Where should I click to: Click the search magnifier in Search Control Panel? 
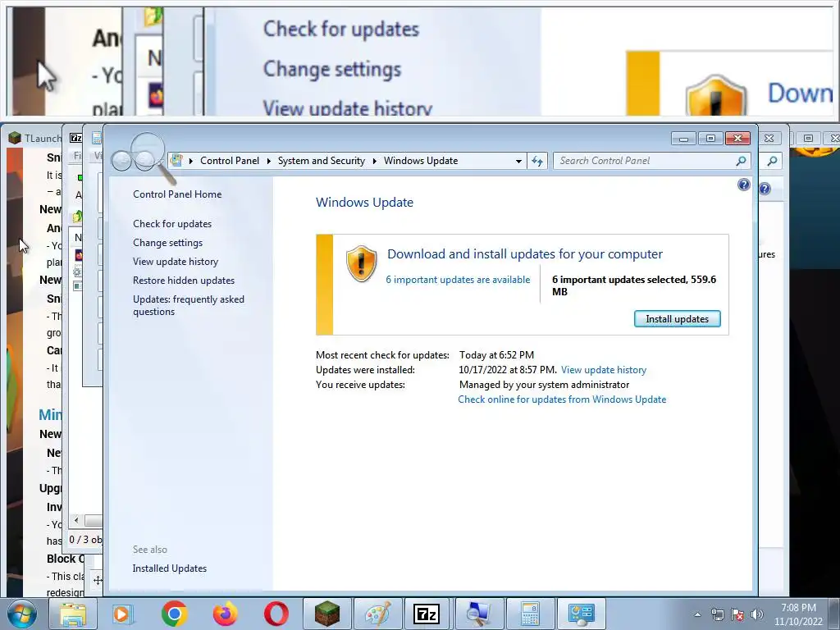tap(741, 161)
